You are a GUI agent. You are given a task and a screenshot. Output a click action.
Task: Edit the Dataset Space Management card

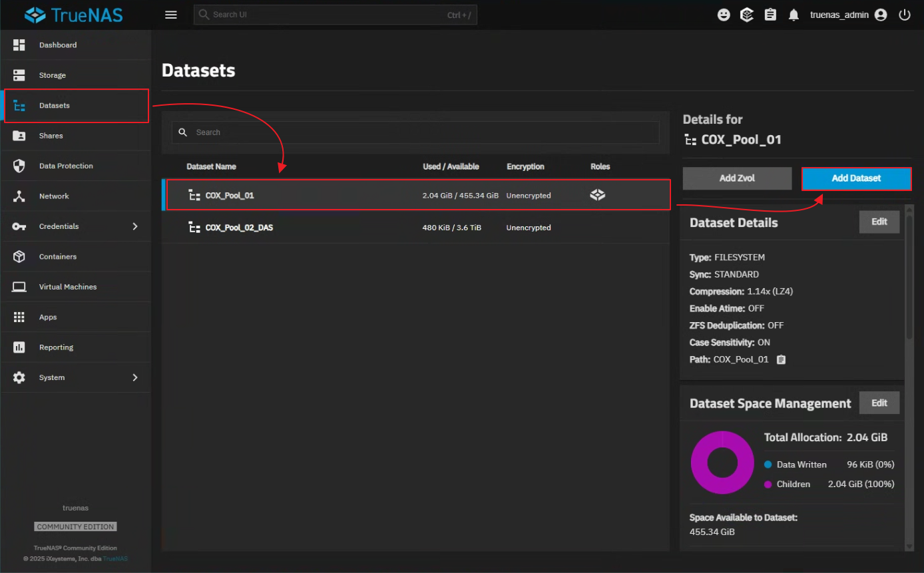(879, 403)
